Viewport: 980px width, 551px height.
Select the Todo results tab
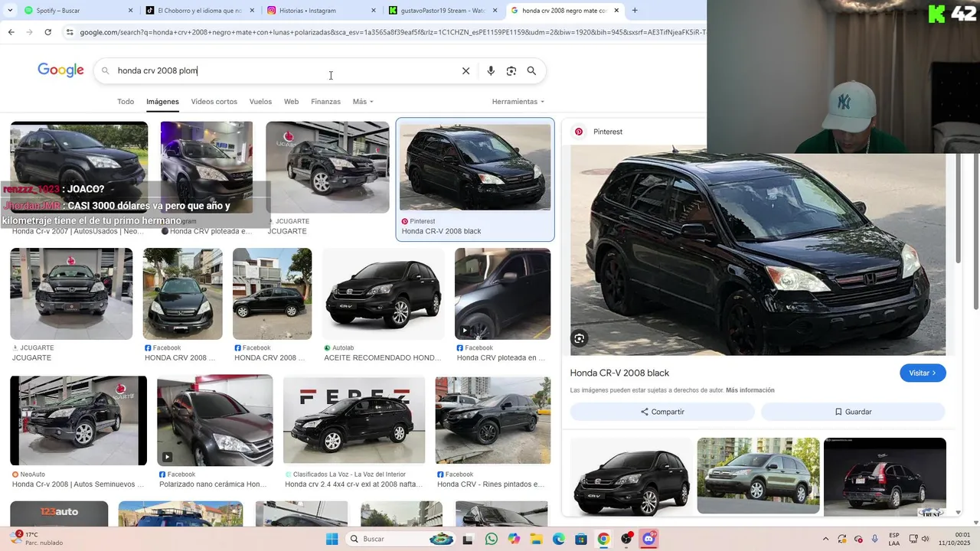pyautogui.click(x=126, y=101)
